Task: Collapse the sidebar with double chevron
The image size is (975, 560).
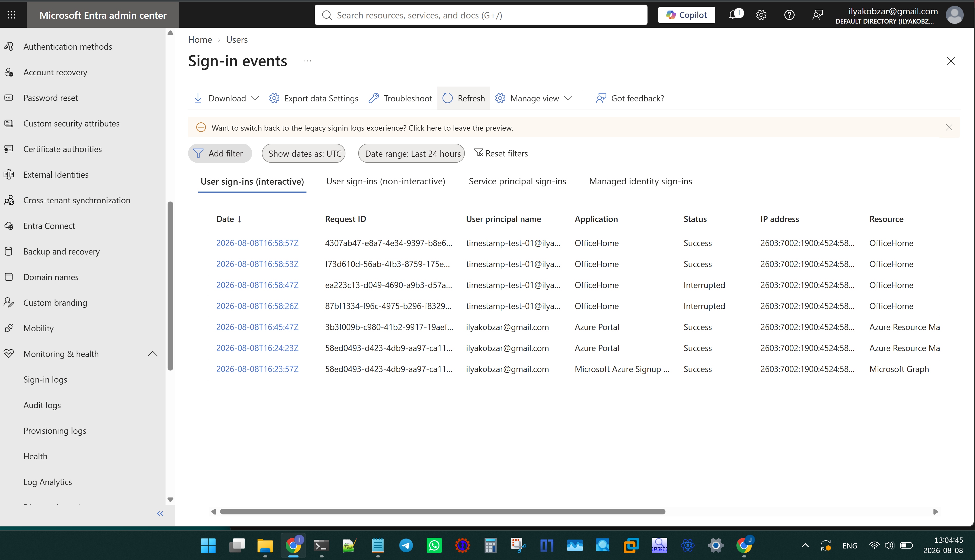Action: [160, 513]
